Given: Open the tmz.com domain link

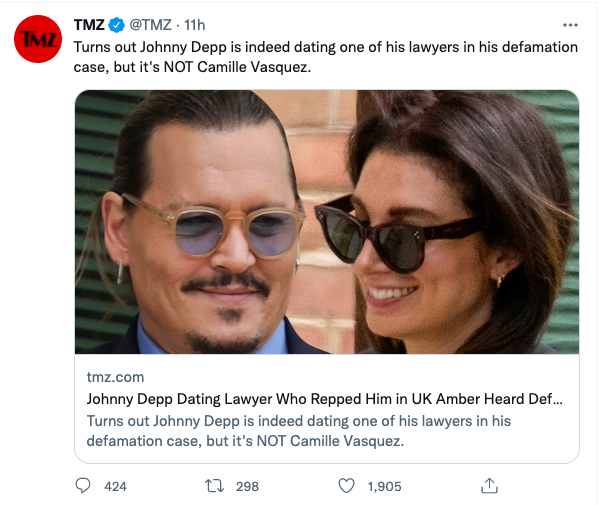Looking at the screenshot, I should tap(115, 377).
